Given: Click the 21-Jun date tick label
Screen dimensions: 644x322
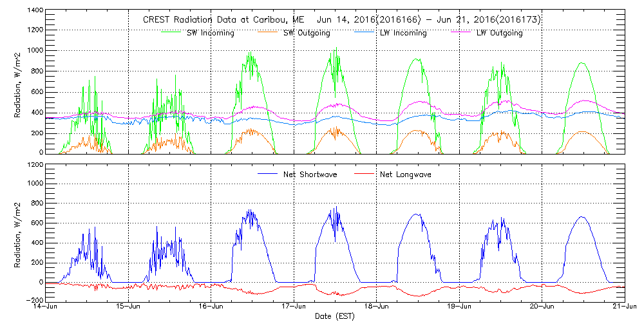Looking at the screenshot, I should pyautogui.click(x=624, y=308).
